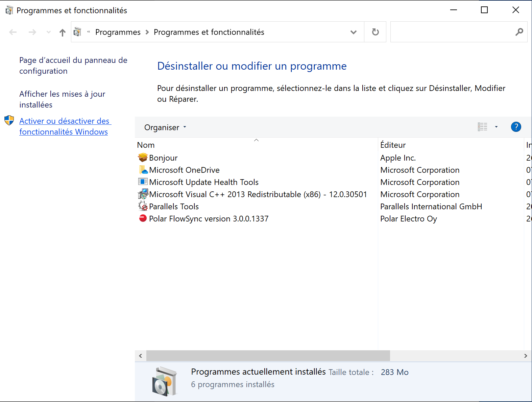This screenshot has height=402, width=532.
Task: Open help with the blue question mark
Action: 516,127
